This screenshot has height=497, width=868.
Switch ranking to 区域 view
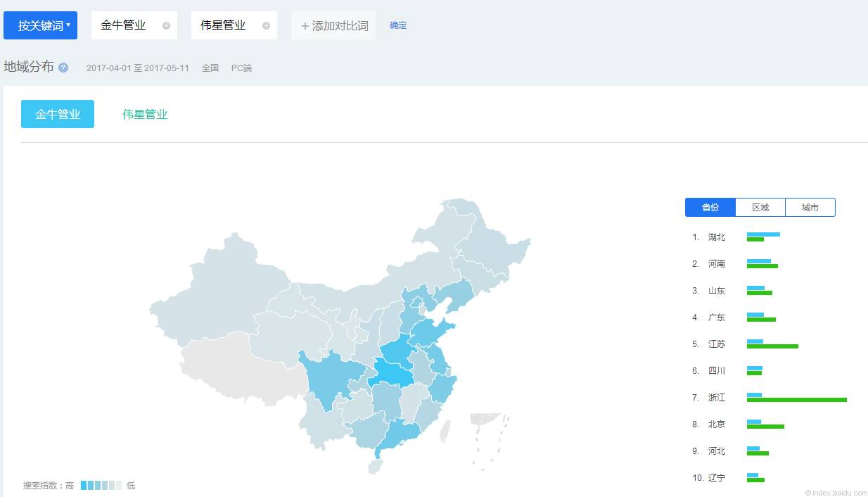pos(760,208)
